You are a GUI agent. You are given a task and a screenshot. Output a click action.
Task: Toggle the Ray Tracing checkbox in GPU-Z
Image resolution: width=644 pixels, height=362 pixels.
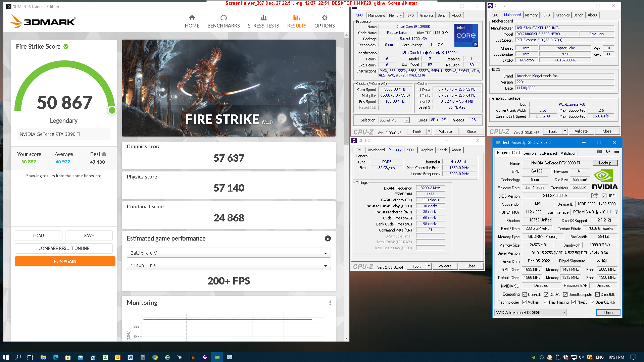pyautogui.click(x=546, y=302)
